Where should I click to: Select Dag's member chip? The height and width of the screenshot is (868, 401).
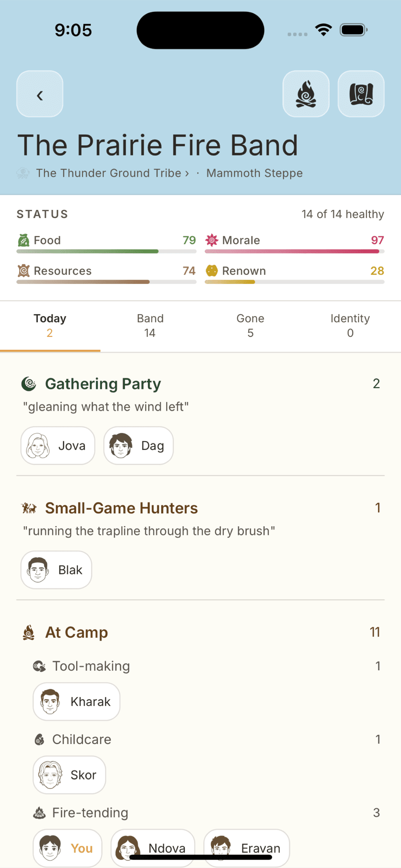click(139, 446)
